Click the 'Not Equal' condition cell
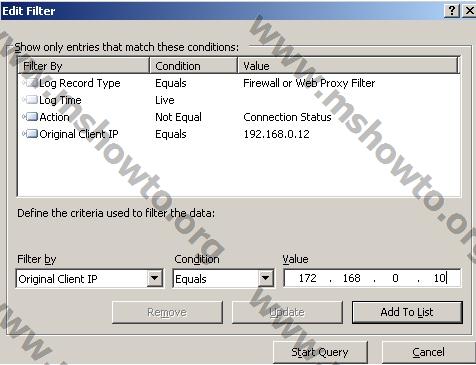The image size is (476, 365). [178, 117]
